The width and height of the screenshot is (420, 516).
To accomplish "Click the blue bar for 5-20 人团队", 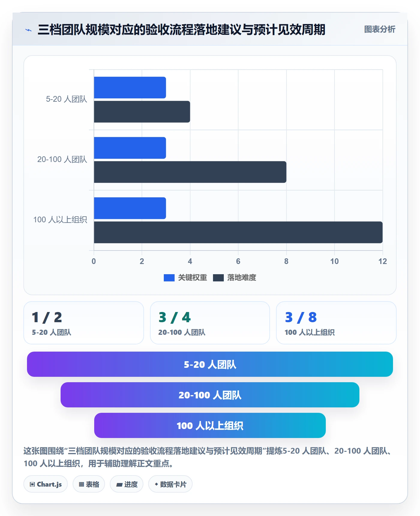I will 130,88.
